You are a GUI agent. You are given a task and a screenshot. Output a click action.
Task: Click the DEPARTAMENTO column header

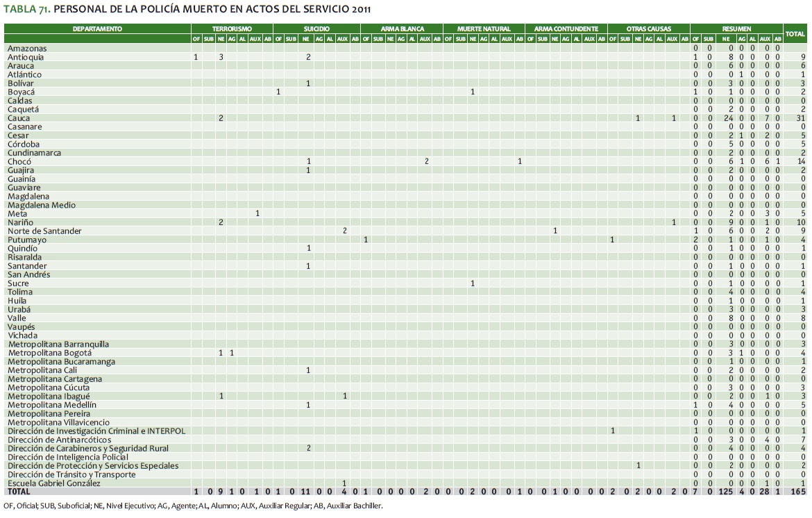pyautogui.click(x=97, y=28)
